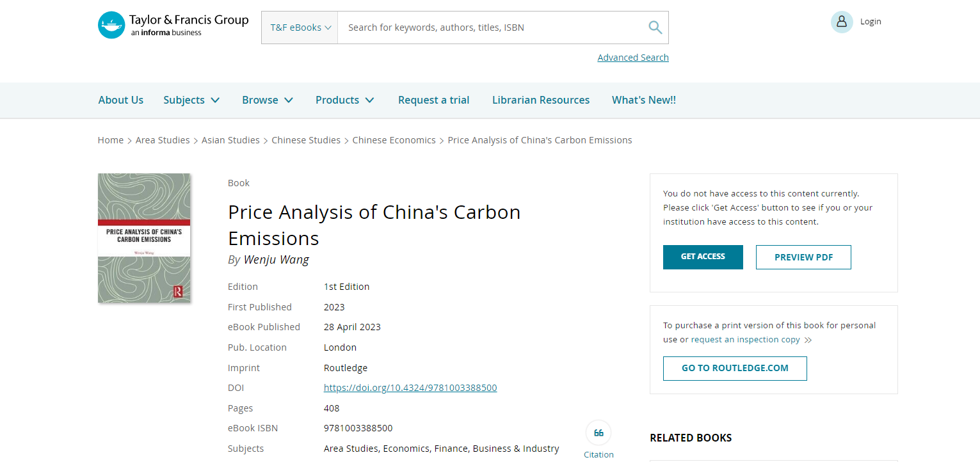Viewport: 980px width, 462px height.
Task: Click the Login link
Action: (x=871, y=22)
